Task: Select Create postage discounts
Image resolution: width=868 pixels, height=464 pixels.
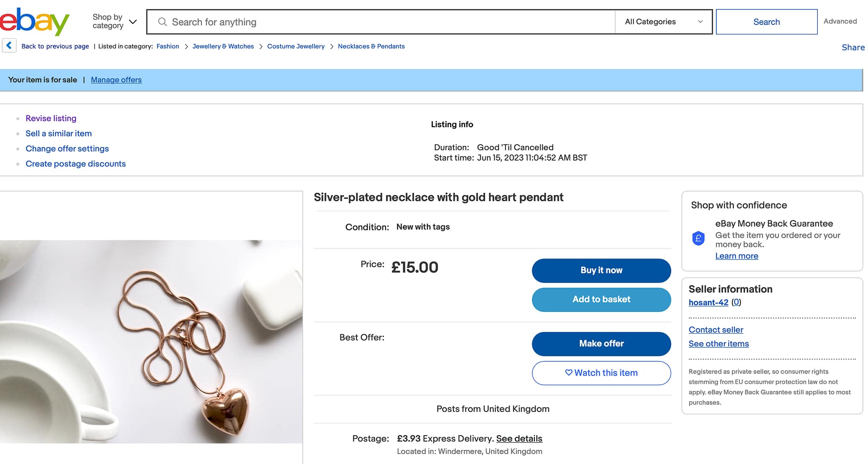Action: (x=76, y=164)
